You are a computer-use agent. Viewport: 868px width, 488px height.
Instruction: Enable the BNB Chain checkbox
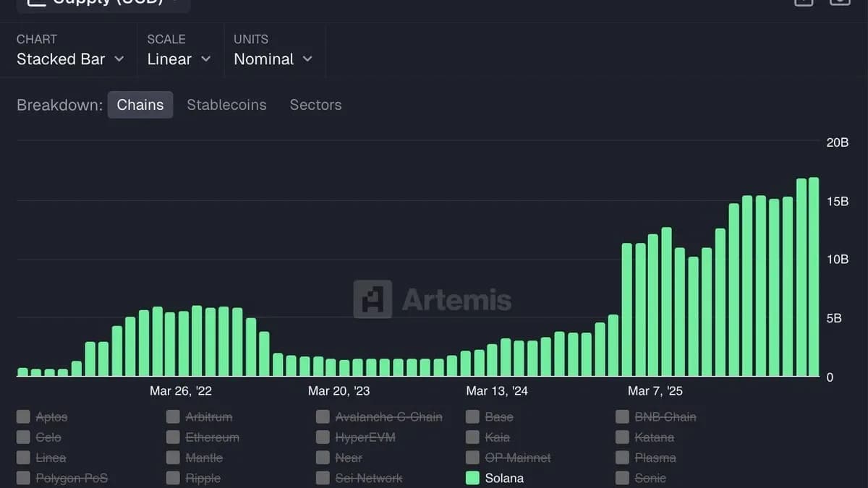tap(622, 416)
